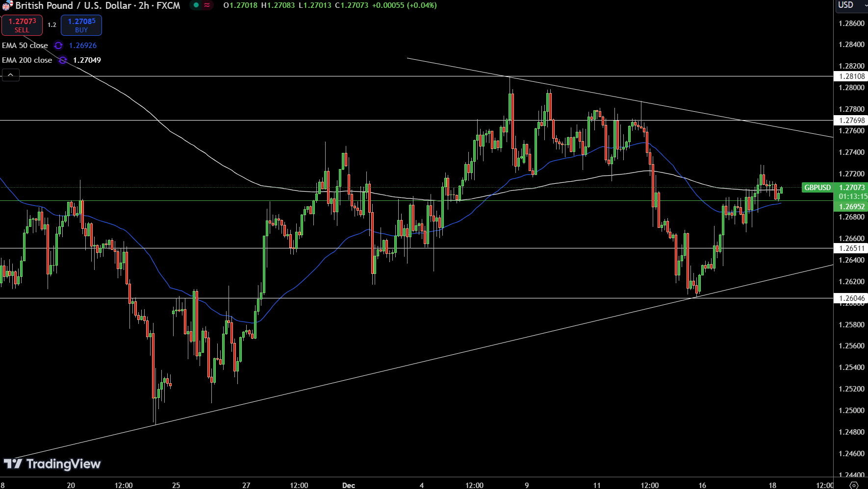Click the EMA 200 close indicator label
The height and width of the screenshot is (489, 868).
27,60
